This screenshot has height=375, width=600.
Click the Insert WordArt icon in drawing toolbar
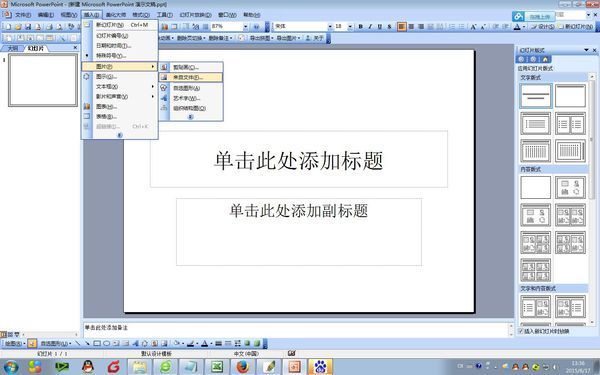[x=135, y=343]
